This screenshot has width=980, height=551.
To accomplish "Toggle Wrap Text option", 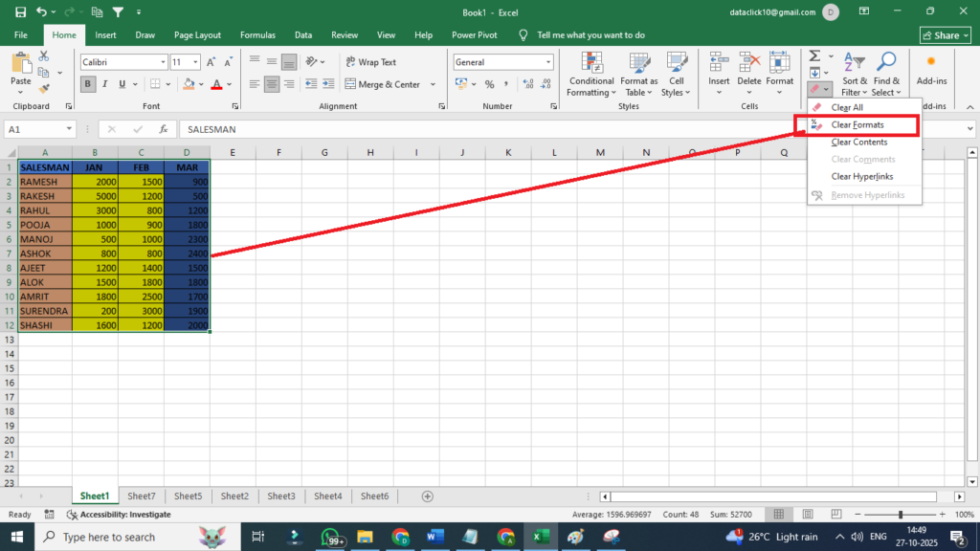I will tap(369, 62).
